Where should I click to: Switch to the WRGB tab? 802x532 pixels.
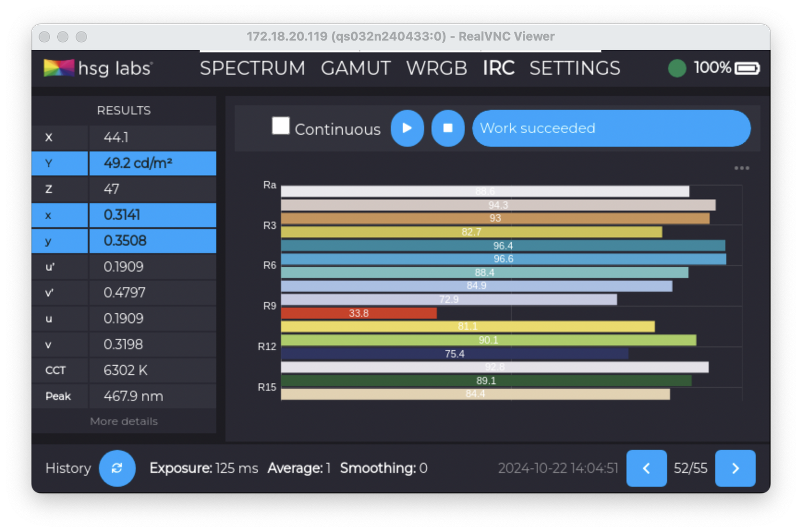click(x=436, y=68)
